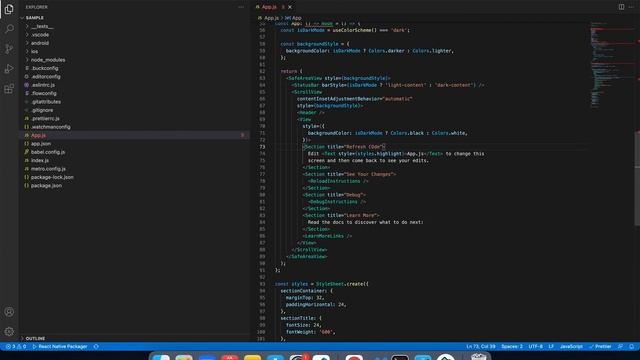Click the editor vertical scrollbar thumb
This screenshot has height=360, width=640.
click(x=637, y=178)
